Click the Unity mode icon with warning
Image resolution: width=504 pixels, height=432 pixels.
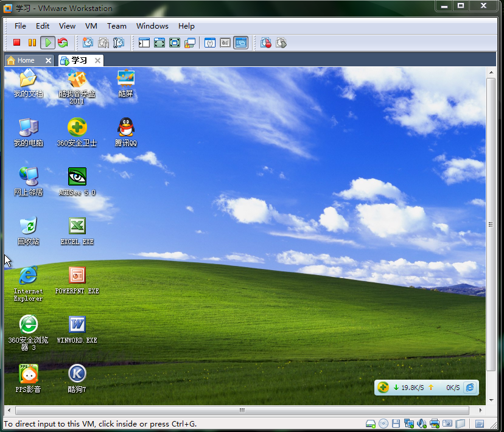[190, 43]
